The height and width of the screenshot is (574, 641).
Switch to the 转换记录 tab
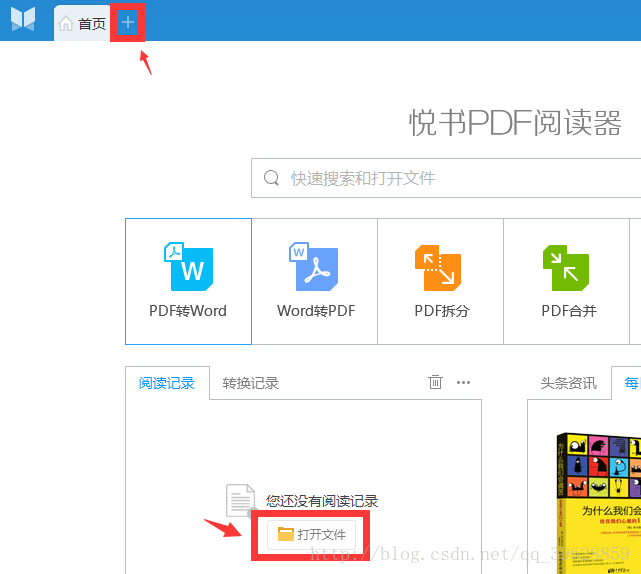pyautogui.click(x=251, y=383)
